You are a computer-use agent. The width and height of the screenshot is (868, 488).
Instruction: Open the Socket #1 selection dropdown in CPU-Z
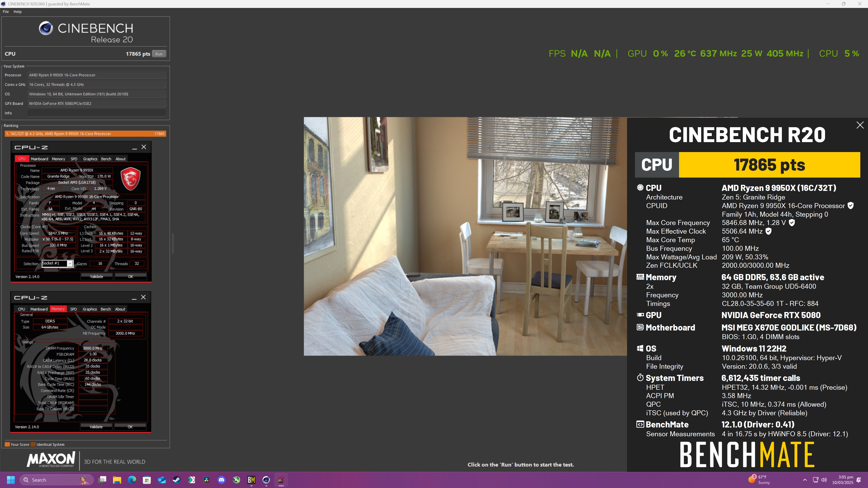(x=57, y=263)
